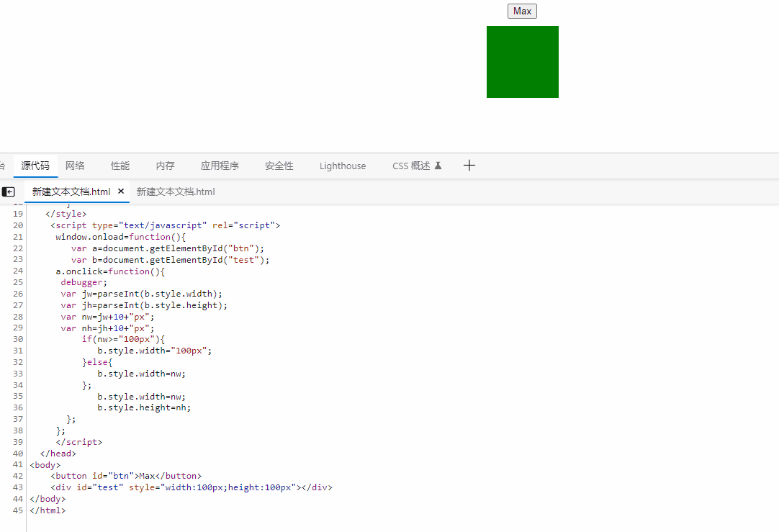779x532 pixels.
Task: Click the closing </head> tag line
Action: 58,454
